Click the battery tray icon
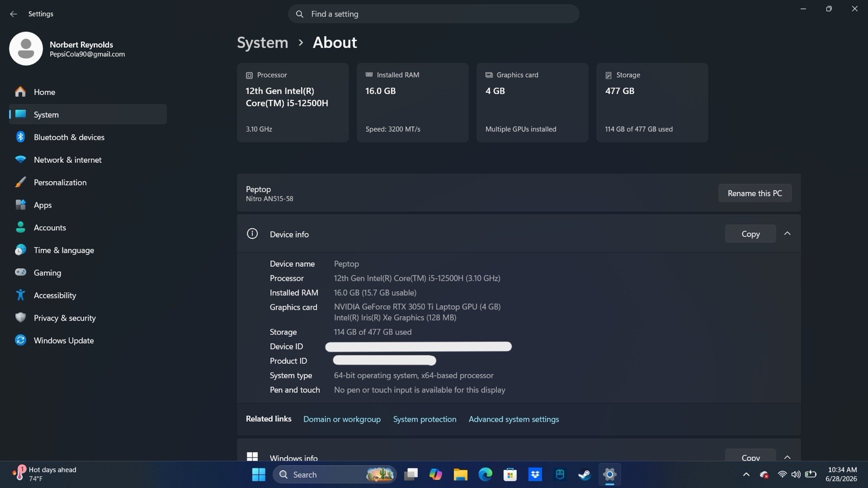This screenshot has width=868, height=488. pyautogui.click(x=810, y=474)
